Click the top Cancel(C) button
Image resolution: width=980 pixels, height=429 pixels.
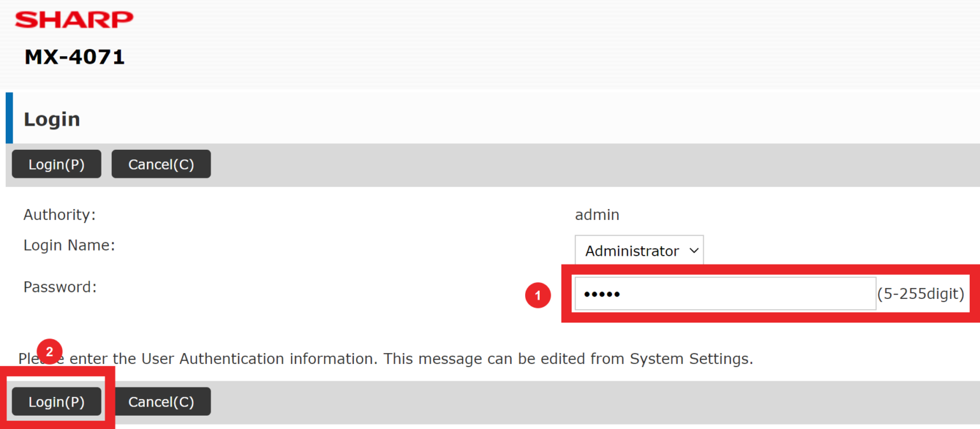[x=161, y=164]
